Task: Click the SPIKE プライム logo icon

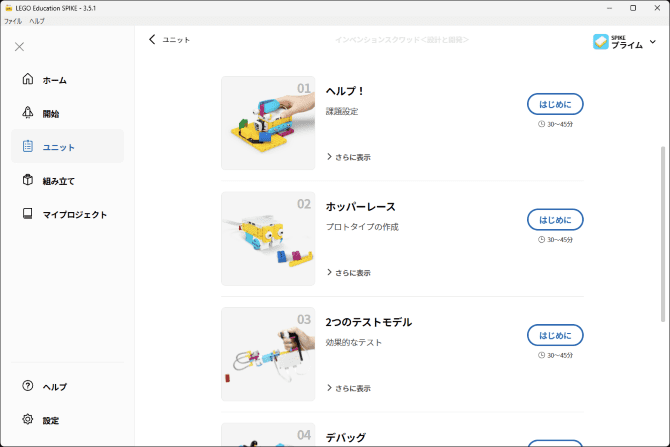Action: pos(601,42)
